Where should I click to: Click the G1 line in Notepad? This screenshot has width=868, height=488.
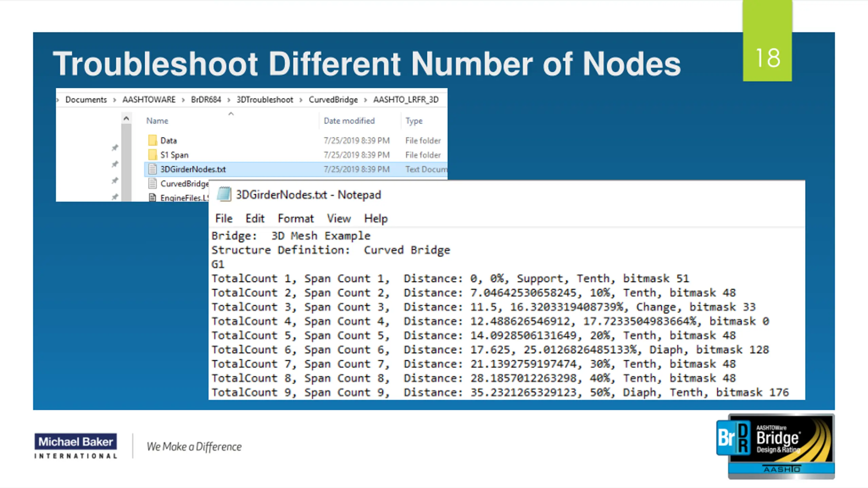click(x=218, y=264)
